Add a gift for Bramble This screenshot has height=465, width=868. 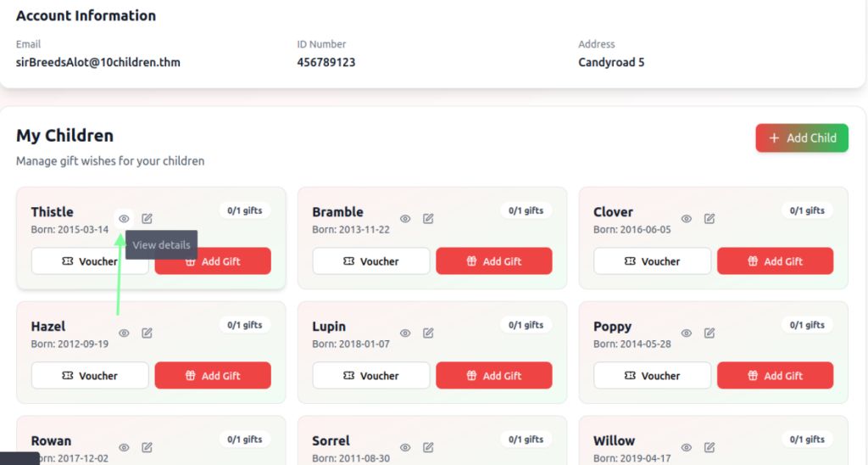pyautogui.click(x=493, y=261)
